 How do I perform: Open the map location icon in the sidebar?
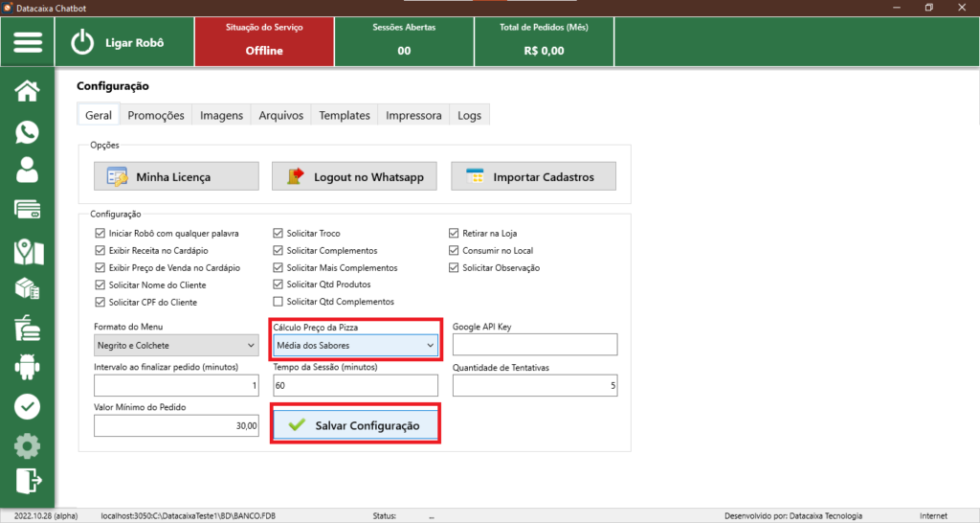pyautogui.click(x=28, y=251)
